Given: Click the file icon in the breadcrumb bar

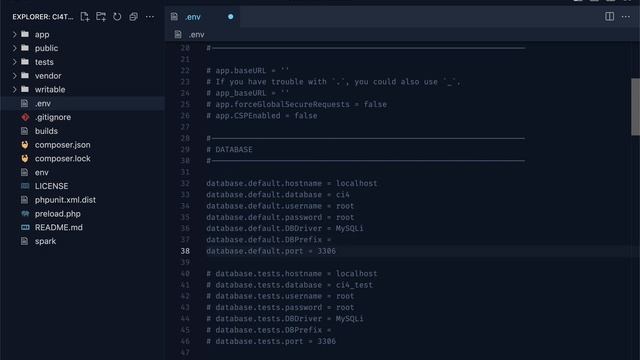Looking at the screenshot, I should click(178, 35).
